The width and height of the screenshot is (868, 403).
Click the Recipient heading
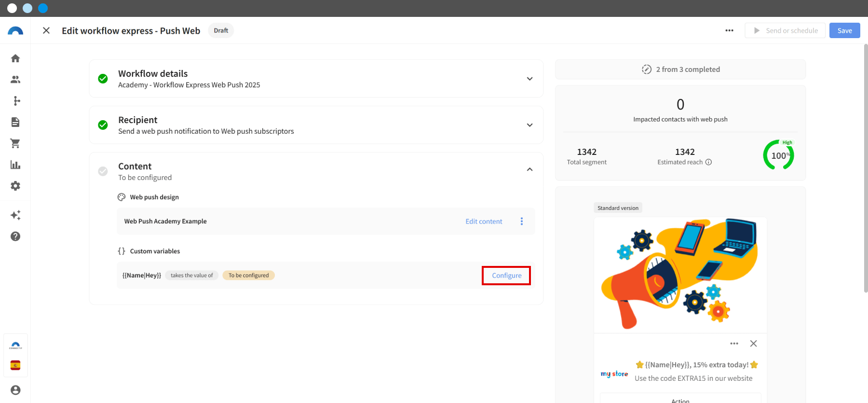138,120
